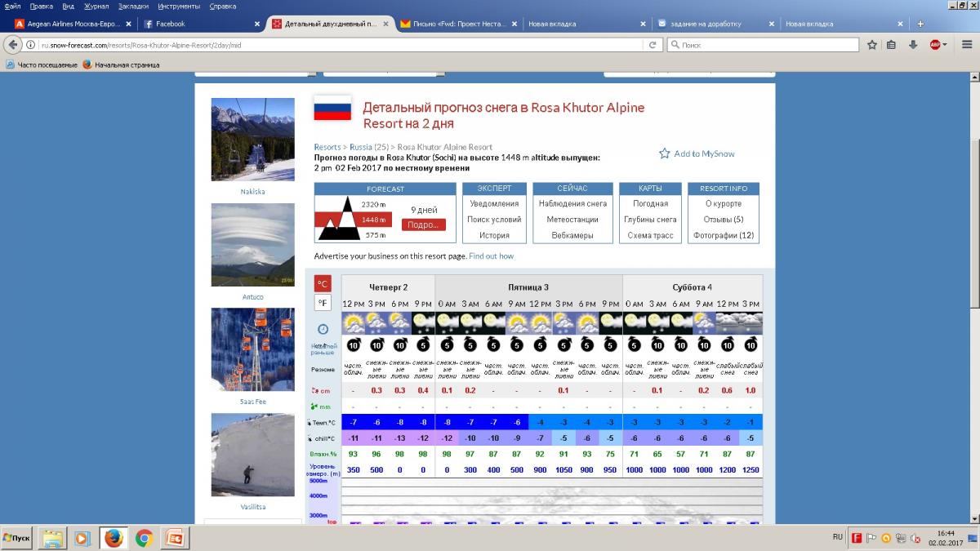Open the 'Закладки' menu

click(132, 6)
